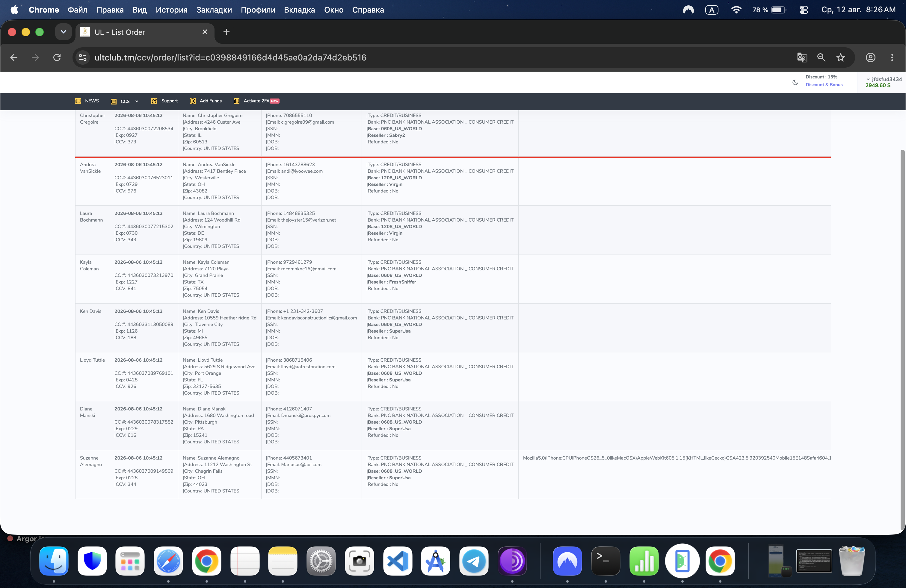View site information icon in address bar
The image size is (906, 588).
[83, 57]
